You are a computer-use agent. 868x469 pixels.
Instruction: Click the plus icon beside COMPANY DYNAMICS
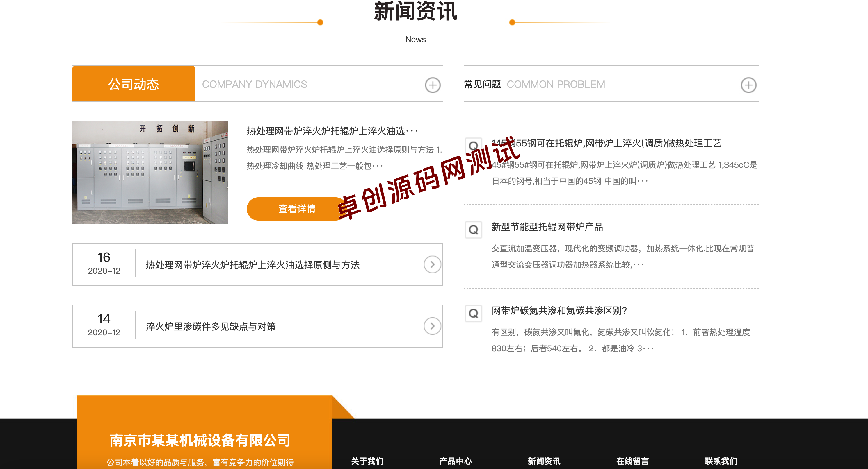432,85
